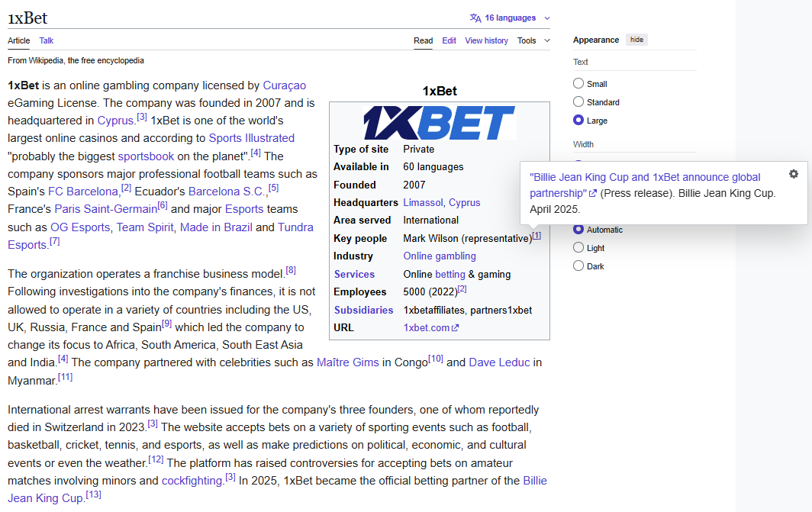
Task: Select the Standard text size option
Action: click(x=578, y=101)
